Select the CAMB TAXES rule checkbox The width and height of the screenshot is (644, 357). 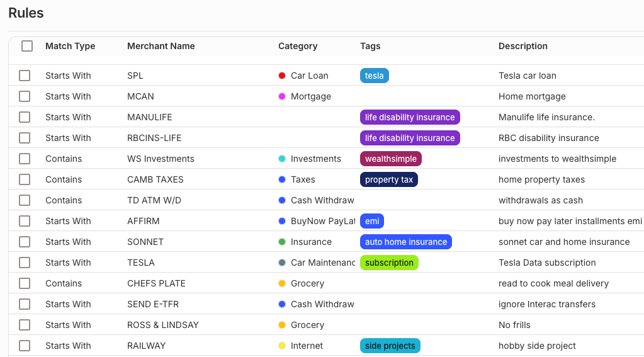click(25, 179)
